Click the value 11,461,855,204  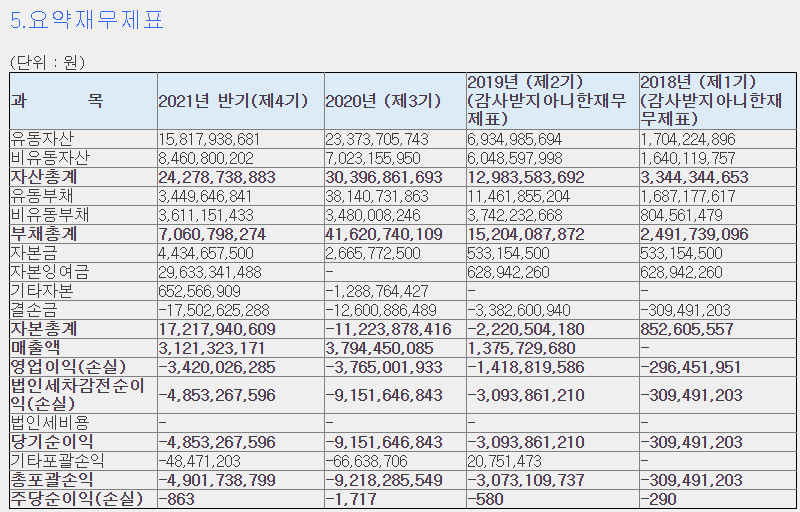tap(519, 196)
